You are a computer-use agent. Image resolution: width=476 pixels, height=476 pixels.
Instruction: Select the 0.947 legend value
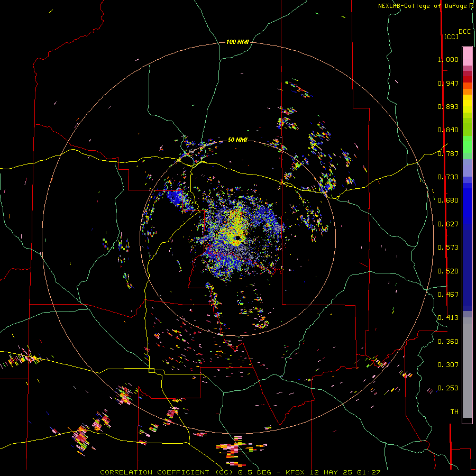tap(448, 83)
